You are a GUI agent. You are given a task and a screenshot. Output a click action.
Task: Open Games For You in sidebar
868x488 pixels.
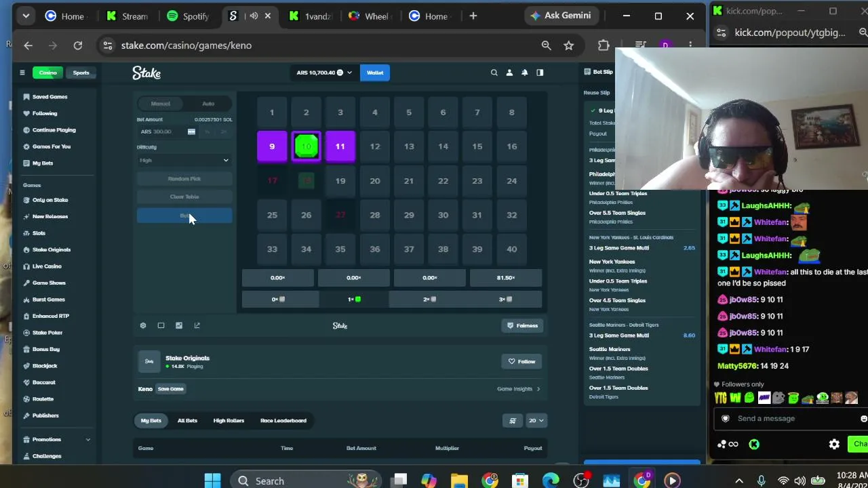[51, 146]
